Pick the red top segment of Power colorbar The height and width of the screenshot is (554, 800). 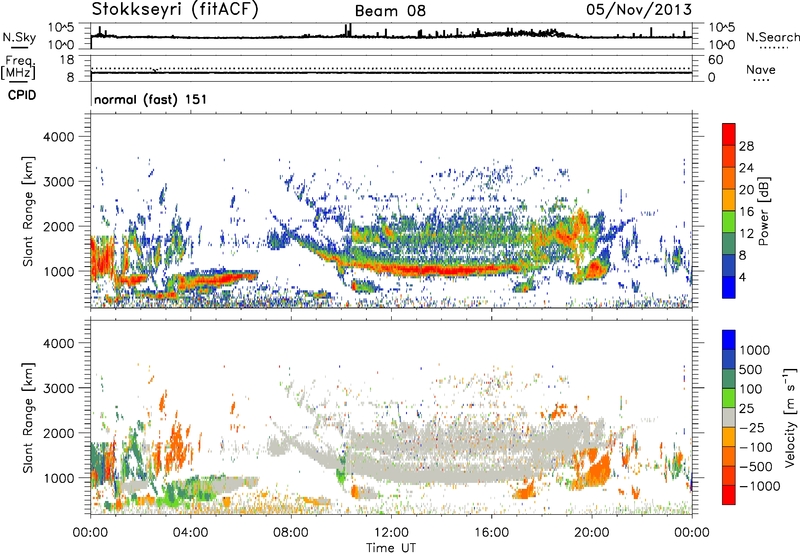[x=729, y=134]
